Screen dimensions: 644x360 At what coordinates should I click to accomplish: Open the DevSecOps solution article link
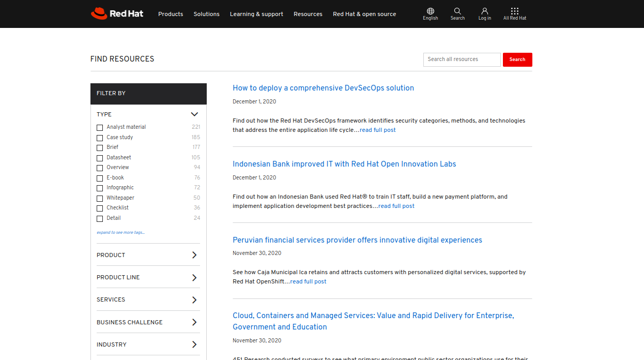tap(323, 88)
